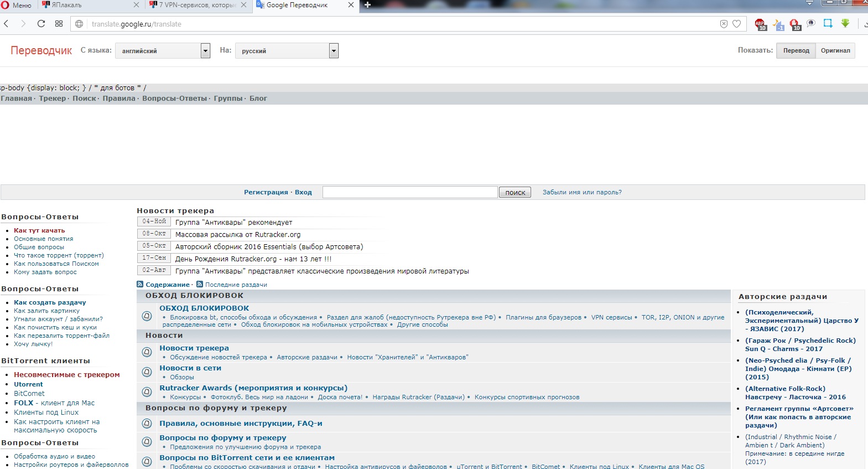Click the forum icon next to Правила, основные инструкции
This screenshot has width=868, height=469.
147,424
